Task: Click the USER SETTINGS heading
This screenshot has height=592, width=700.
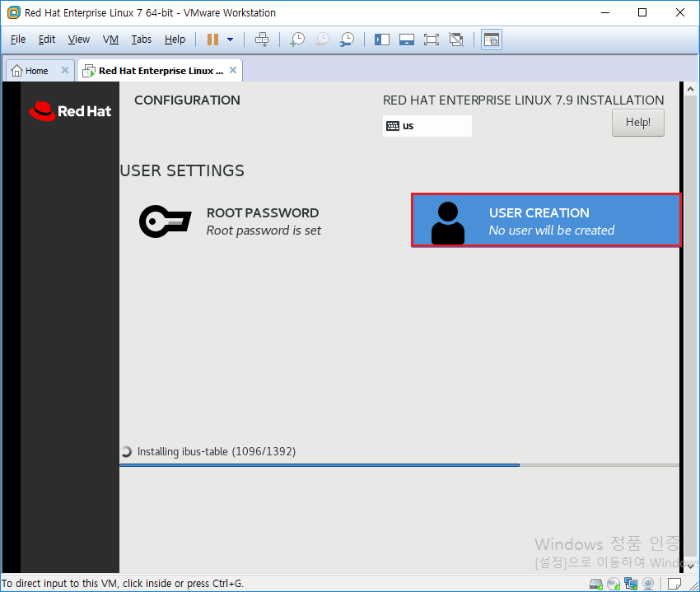Action: [182, 170]
